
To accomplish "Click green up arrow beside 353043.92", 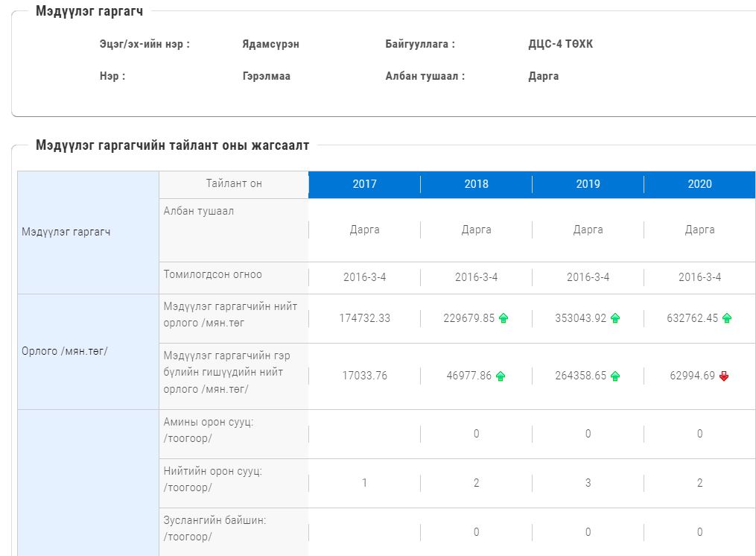I will [x=615, y=318].
